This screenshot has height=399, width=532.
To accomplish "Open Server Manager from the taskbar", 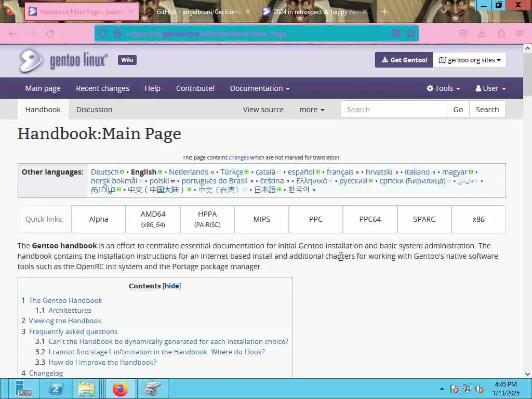I will pos(24,389).
